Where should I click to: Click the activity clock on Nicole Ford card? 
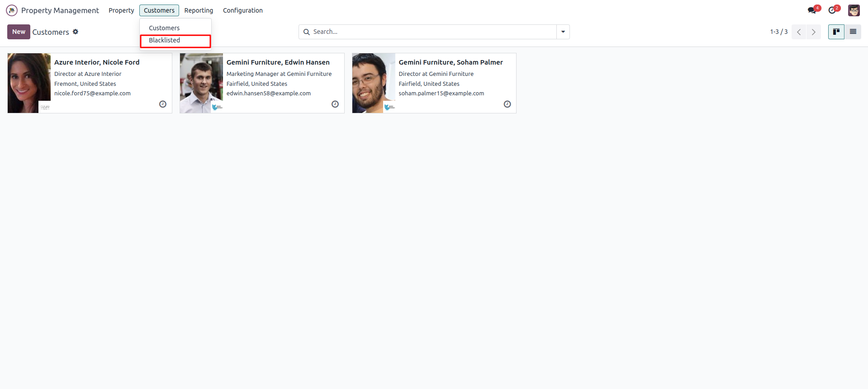tap(163, 104)
